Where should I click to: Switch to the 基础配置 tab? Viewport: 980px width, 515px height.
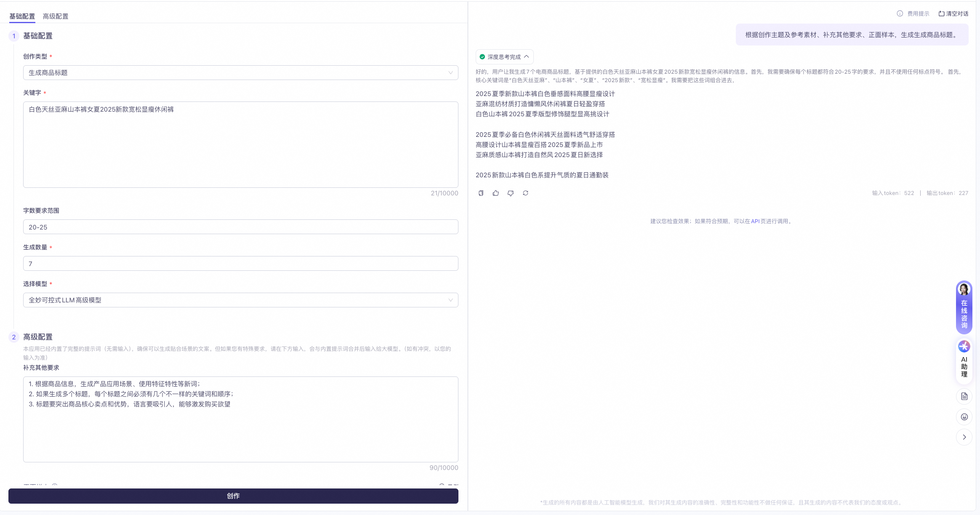[x=22, y=16]
